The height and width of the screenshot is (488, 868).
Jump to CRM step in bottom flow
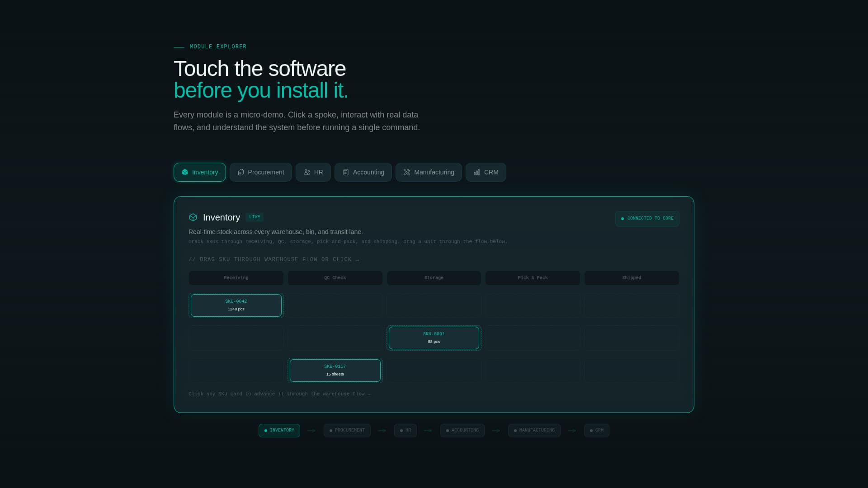[x=597, y=431]
